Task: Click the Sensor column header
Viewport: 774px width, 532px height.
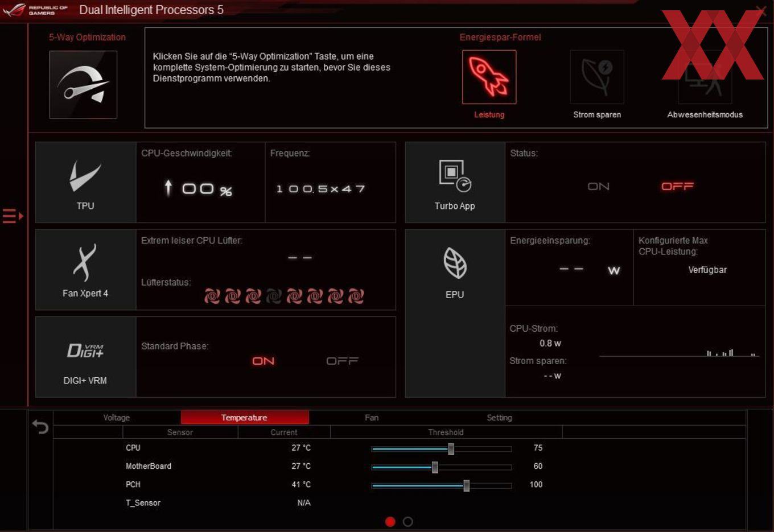Action: pyautogui.click(x=180, y=432)
